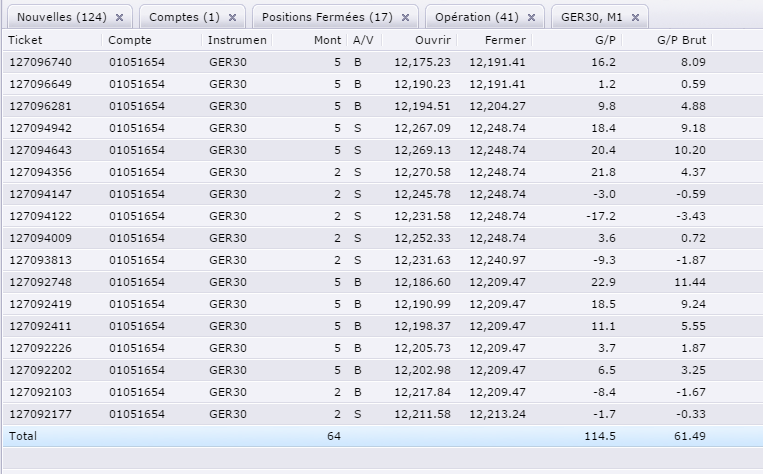Viewport: 763px width, 474px height.
Task: Sort by the Instrumen column header
Action: 237,40
